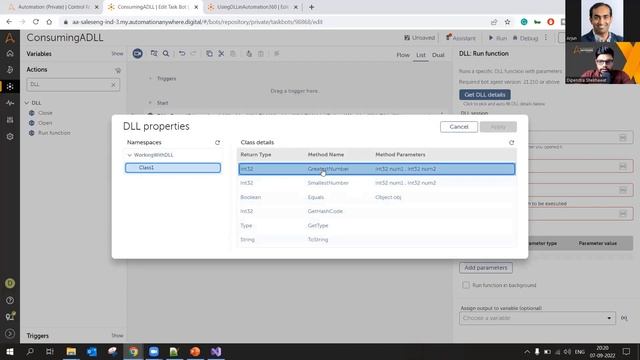
Task: Reload the browser page
Action: click(36, 22)
